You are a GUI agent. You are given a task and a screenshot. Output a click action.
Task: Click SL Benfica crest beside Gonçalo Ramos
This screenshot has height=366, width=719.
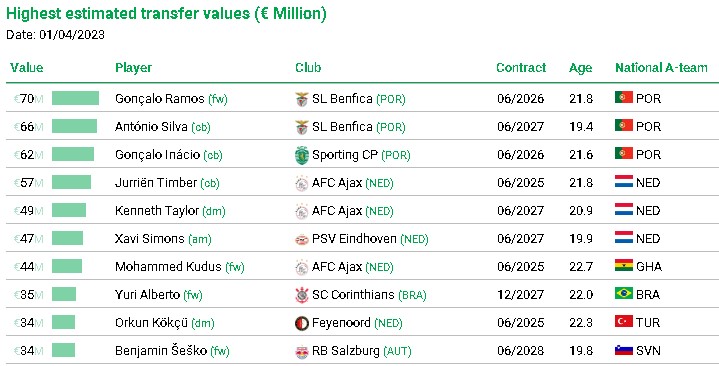[x=302, y=99]
